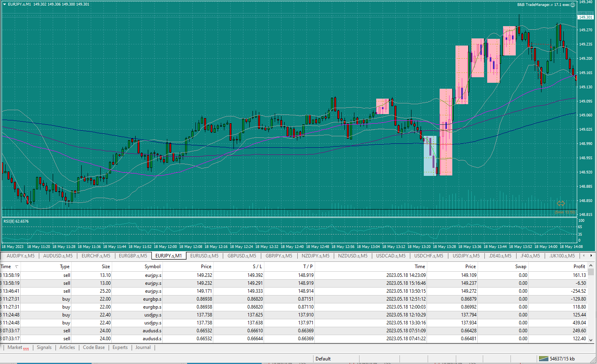The height and width of the screenshot is (364, 597).
Task: Click the history table vertical scrollbar thumb
Action: [591, 272]
